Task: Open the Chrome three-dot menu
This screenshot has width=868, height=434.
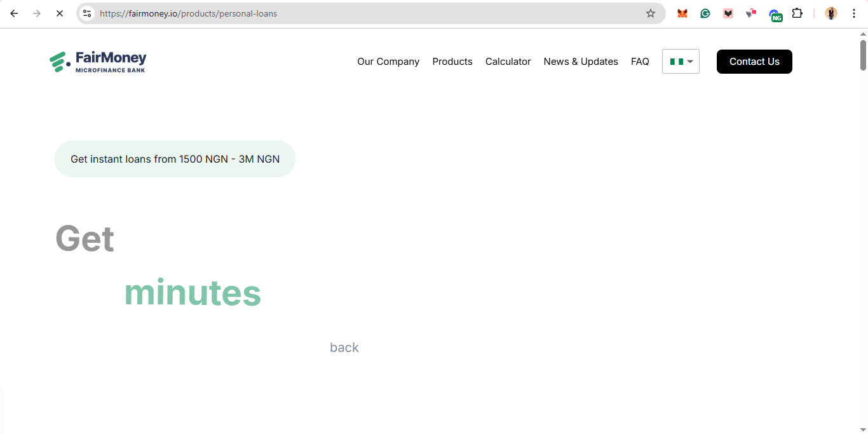Action: (x=853, y=13)
